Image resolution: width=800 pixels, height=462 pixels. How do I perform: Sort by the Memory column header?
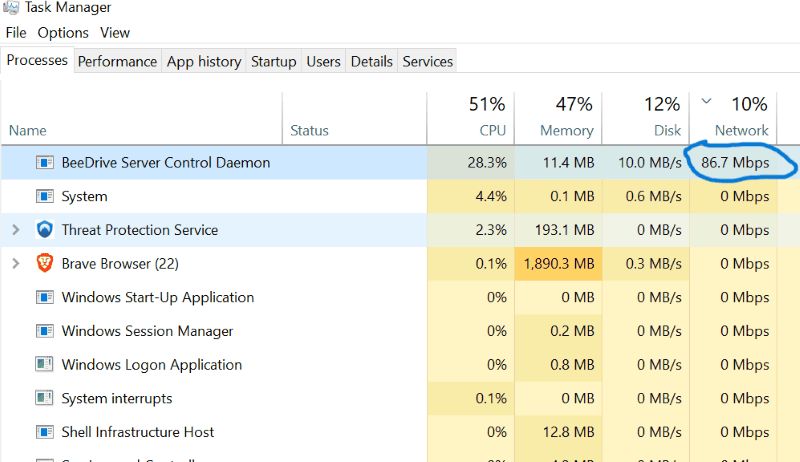[x=558, y=118]
